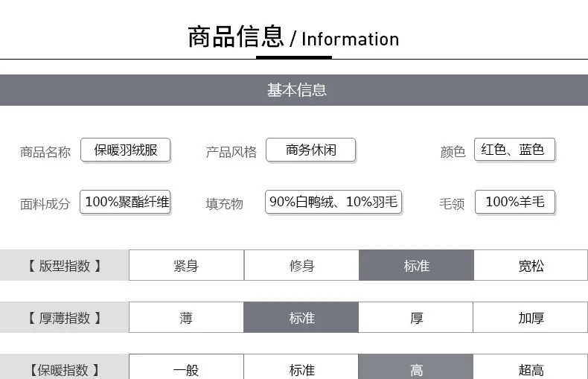Choose 薄 in the thickness row
The width and height of the screenshot is (588, 379).
(x=186, y=317)
